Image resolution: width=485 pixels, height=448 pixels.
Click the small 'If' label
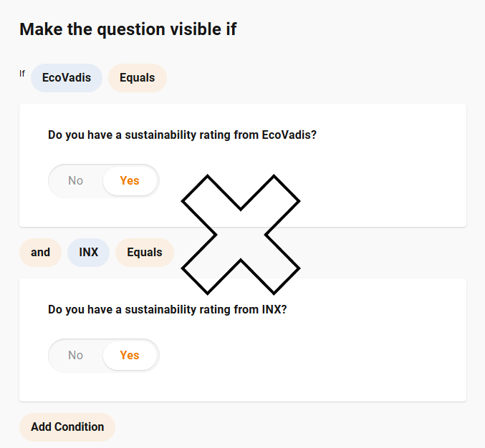tap(22, 74)
